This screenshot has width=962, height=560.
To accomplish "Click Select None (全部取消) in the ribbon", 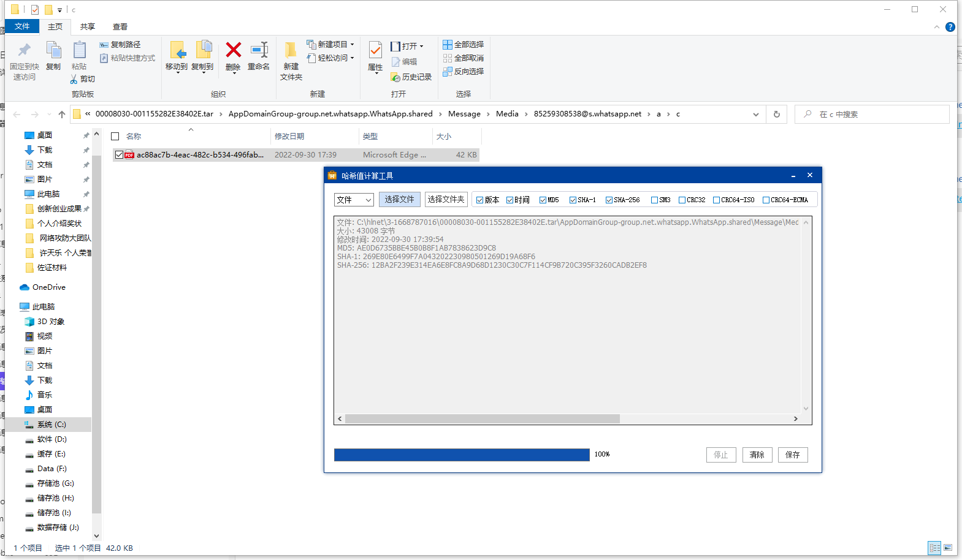I will point(464,58).
